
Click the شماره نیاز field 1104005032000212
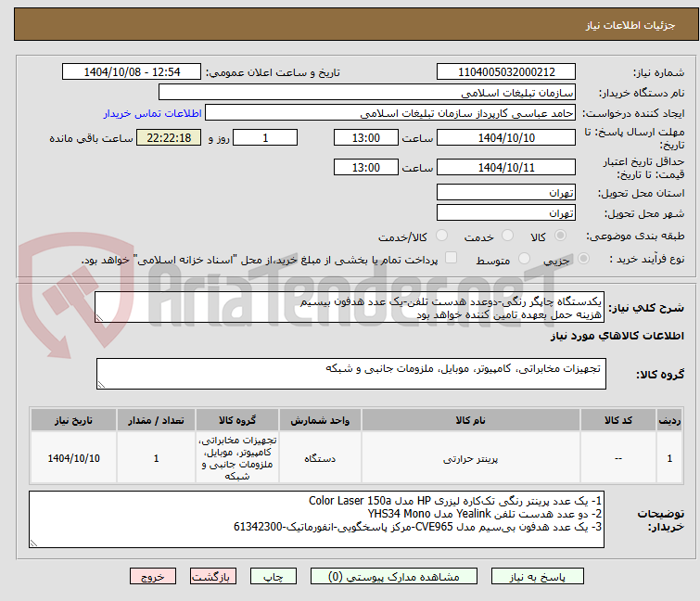(506, 71)
